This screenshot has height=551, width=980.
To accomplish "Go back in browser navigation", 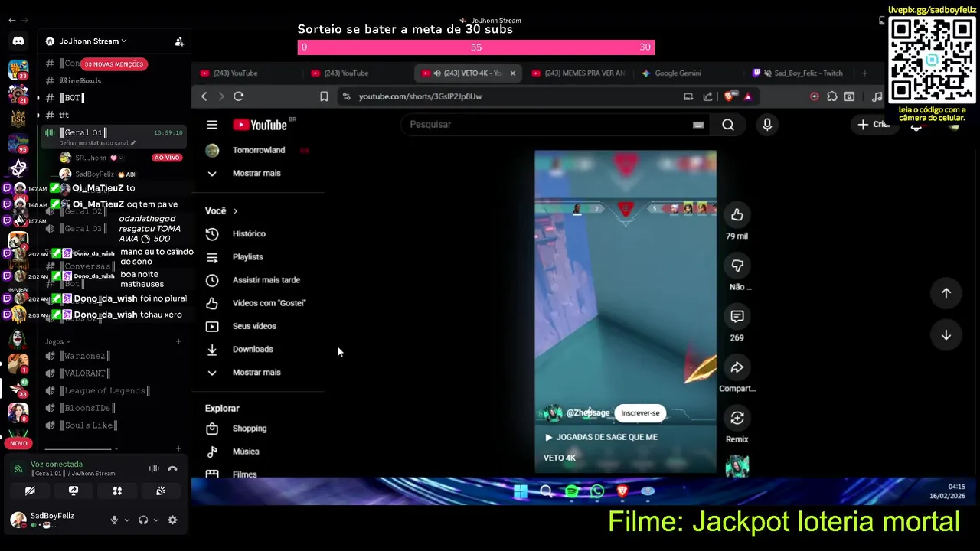I will (204, 96).
